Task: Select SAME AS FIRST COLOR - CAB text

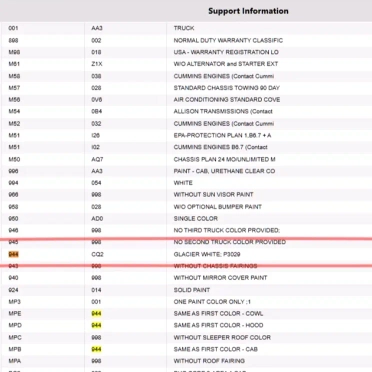Action: pyautogui.click(x=216, y=349)
